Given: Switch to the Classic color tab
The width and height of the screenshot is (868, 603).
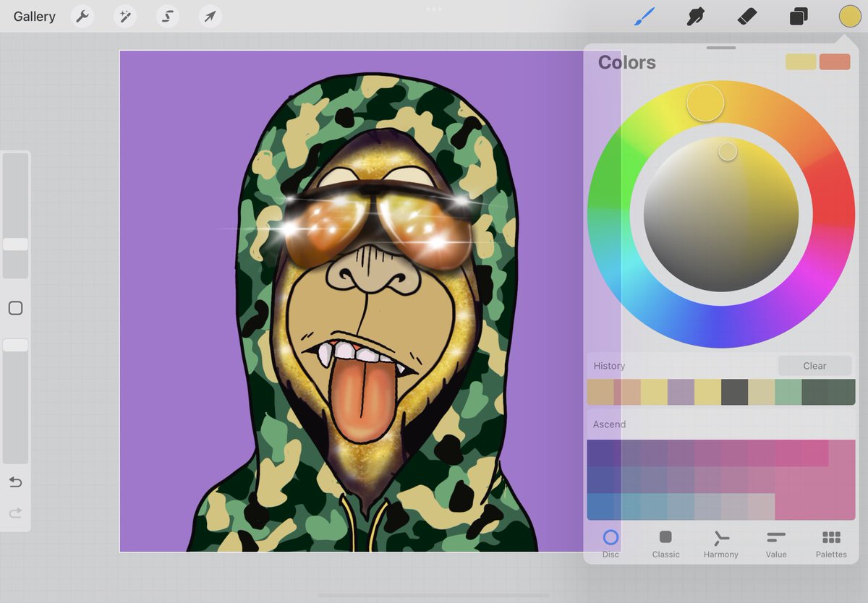Looking at the screenshot, I should click(665, 544).
